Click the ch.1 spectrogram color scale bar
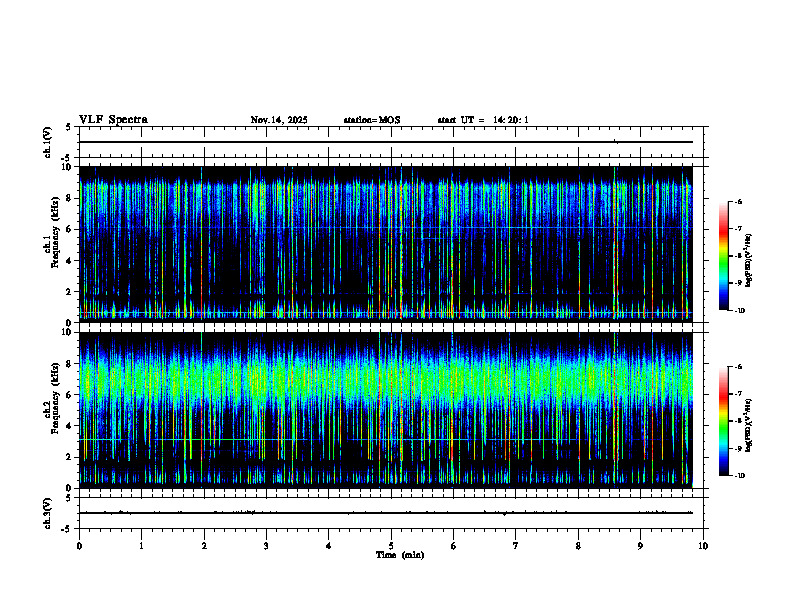 coord(724,256)
